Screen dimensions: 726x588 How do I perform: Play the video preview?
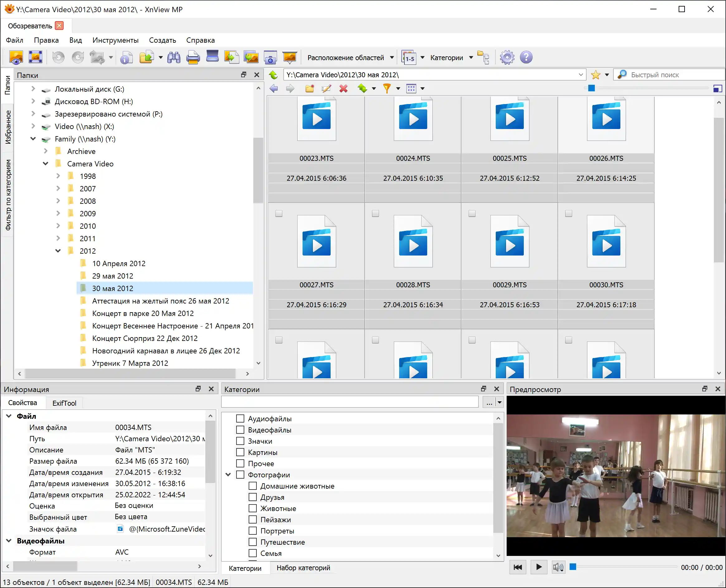(x=539, y=567)
